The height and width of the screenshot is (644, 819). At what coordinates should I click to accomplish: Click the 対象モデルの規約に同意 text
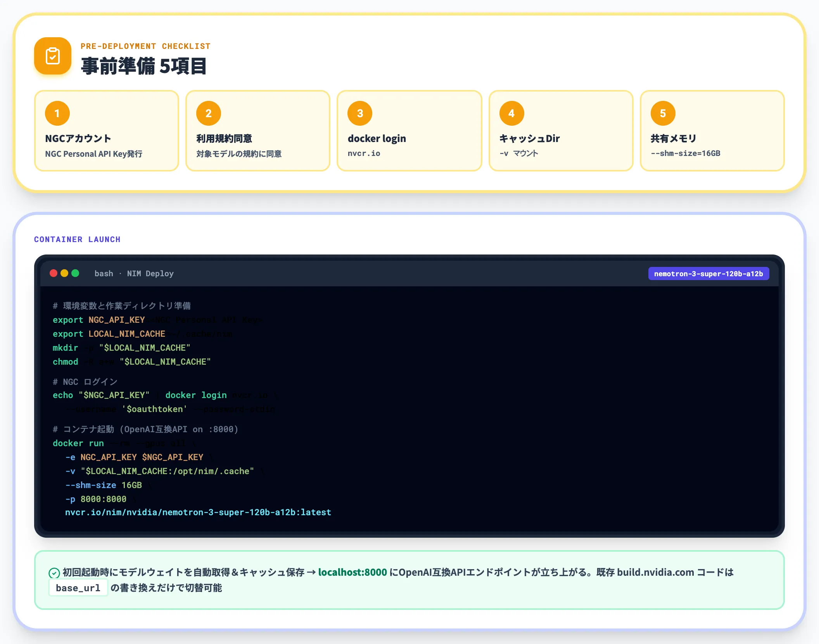(x=239, y=154)
